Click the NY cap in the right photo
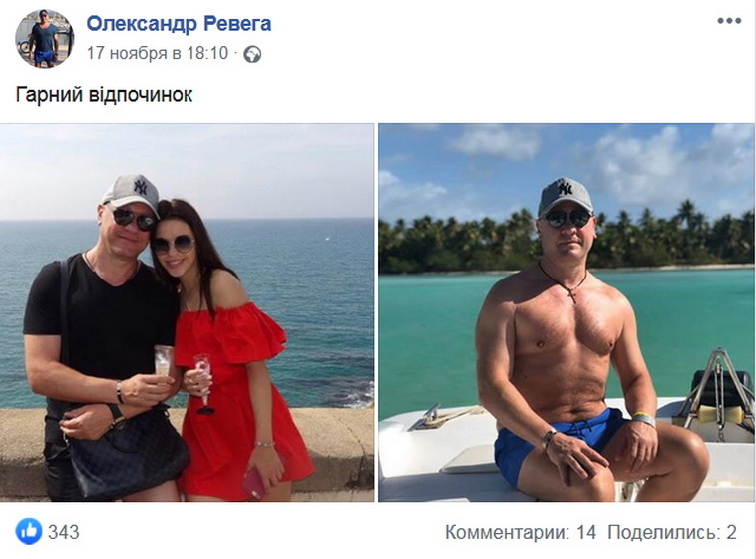The image size is (756, 559). 566,194
